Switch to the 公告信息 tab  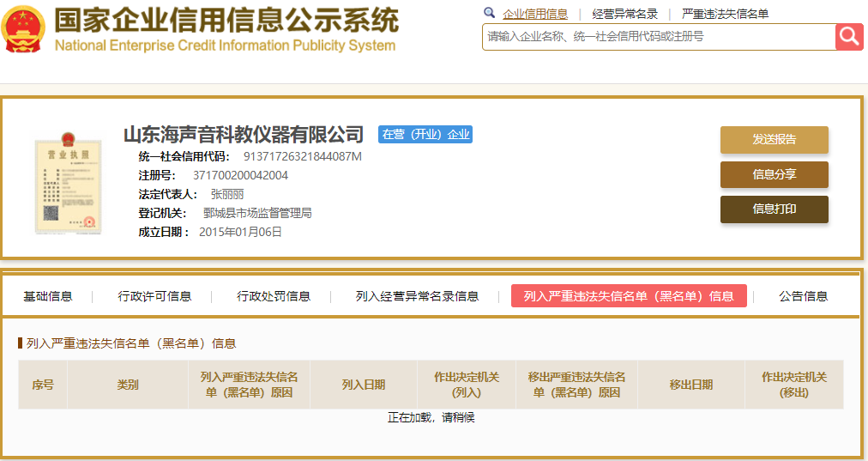[803, 296]
